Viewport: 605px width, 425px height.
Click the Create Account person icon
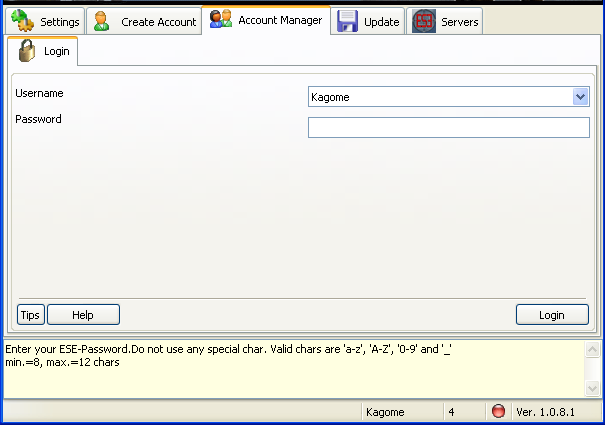coord(101,21)
